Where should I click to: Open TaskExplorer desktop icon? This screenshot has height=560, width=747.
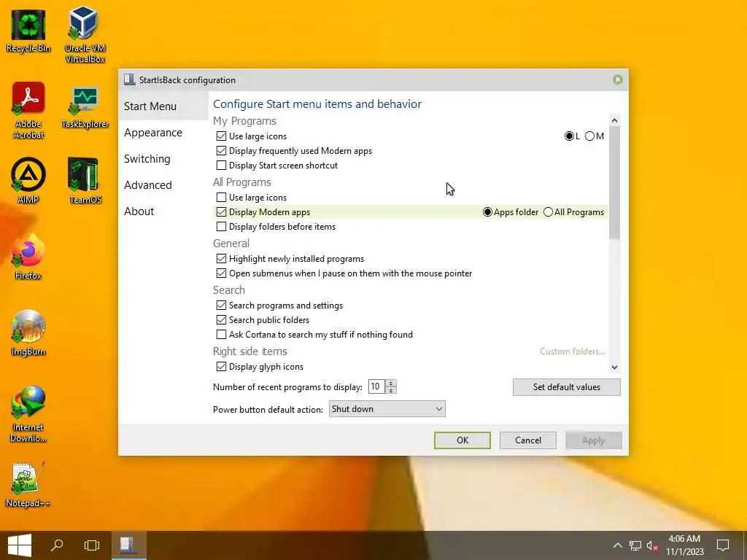point(85,108)
